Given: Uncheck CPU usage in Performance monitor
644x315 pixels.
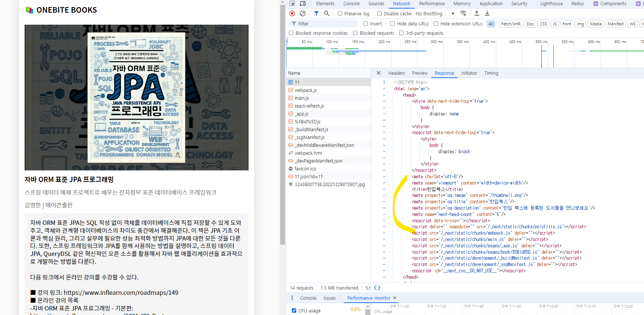Looking at the screenshot, I should click(x=294, y=311).
